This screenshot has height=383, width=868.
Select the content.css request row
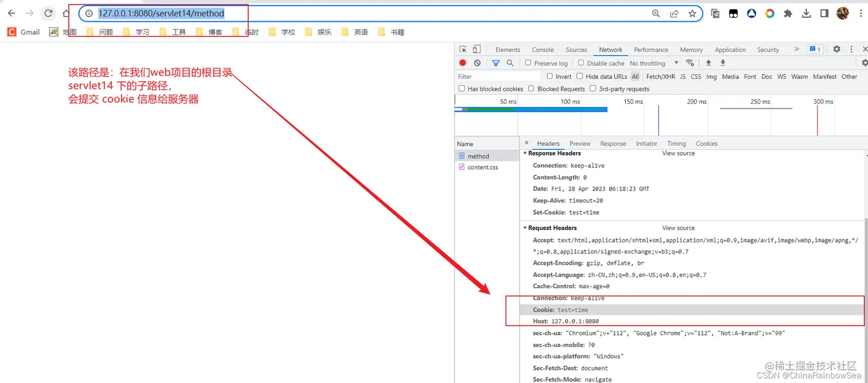pyautogui.click(x=487, y=167)
